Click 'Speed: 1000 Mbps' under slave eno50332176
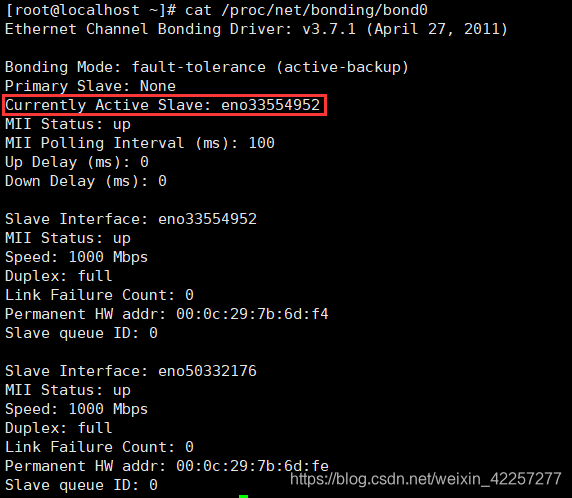572x498 pixels. coord(76,409)
